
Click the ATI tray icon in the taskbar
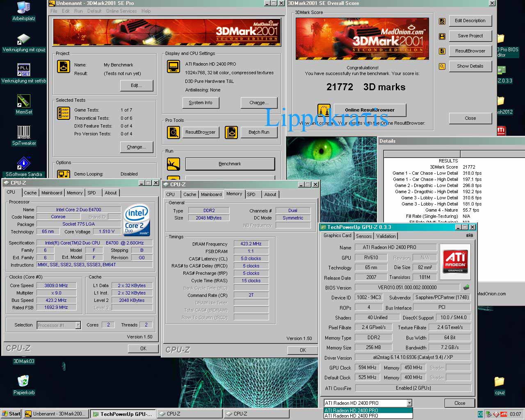[x=504, y=414]
